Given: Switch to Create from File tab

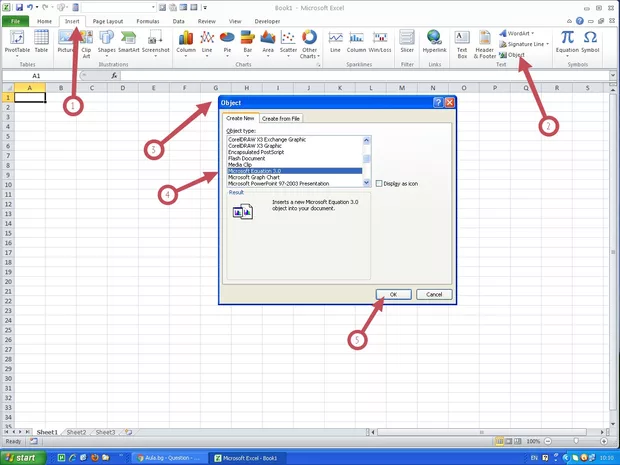Looking at the screenshot, I should (284, 119).
